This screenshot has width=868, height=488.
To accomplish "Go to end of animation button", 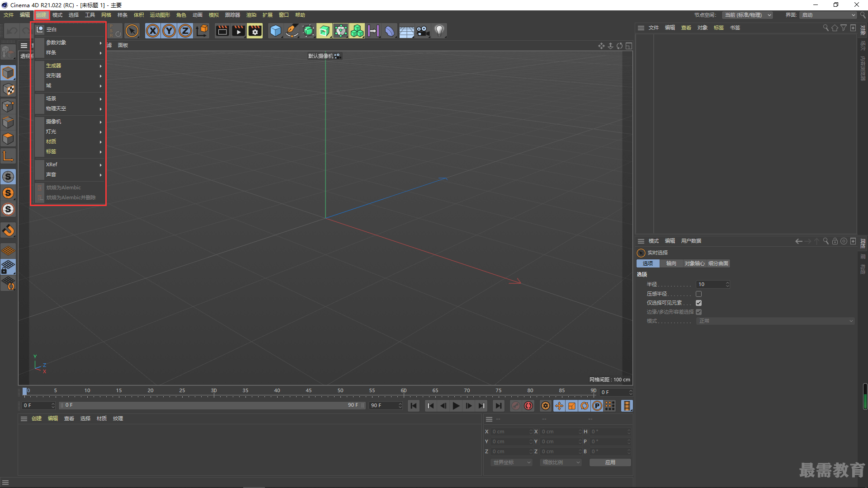I will click(498, 406).
